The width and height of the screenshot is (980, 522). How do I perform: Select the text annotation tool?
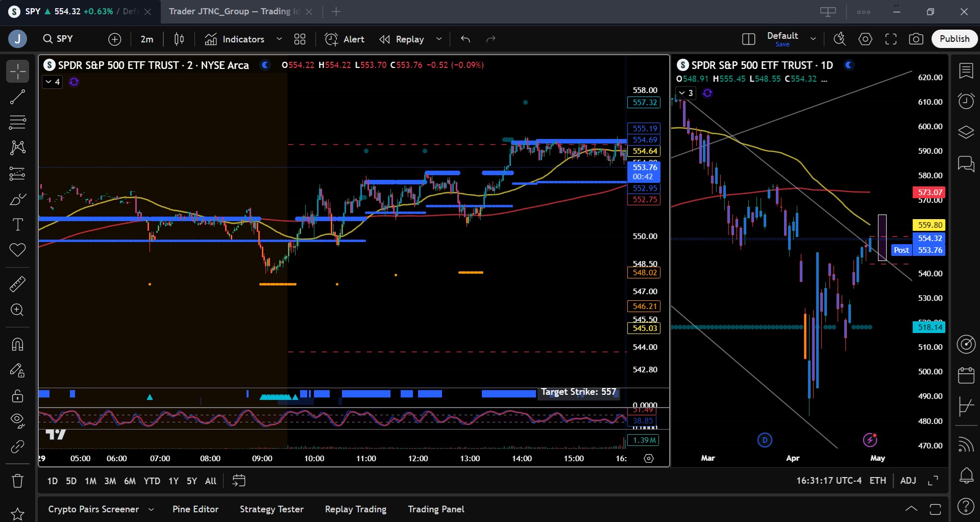point(17,225)
